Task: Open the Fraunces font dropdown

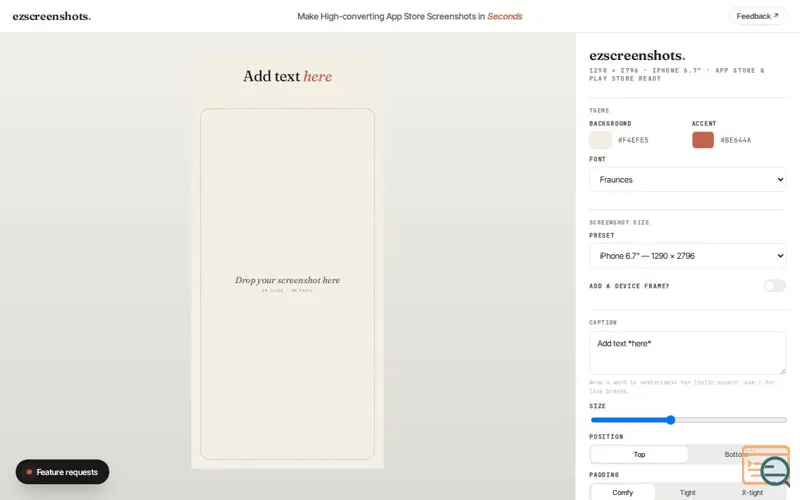Action: click(x=687, y=180)
